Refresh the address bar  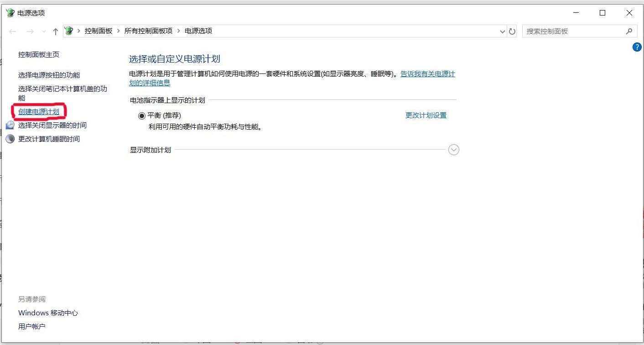coord(512,31)
